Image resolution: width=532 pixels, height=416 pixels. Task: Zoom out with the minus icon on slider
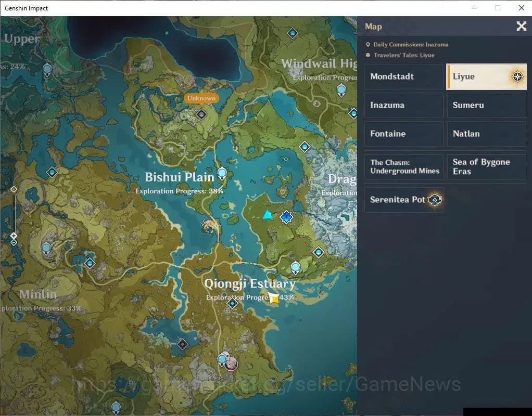click(x=14, y=242)
